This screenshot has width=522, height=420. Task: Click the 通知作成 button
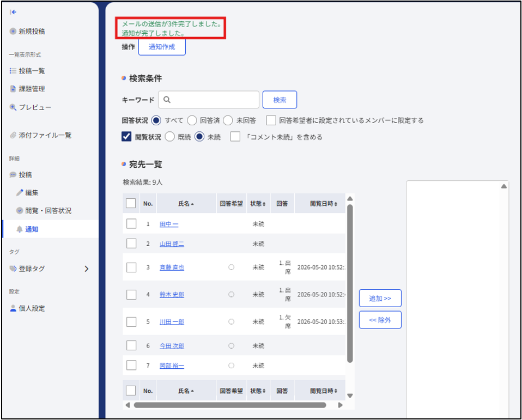coord(162,47)
